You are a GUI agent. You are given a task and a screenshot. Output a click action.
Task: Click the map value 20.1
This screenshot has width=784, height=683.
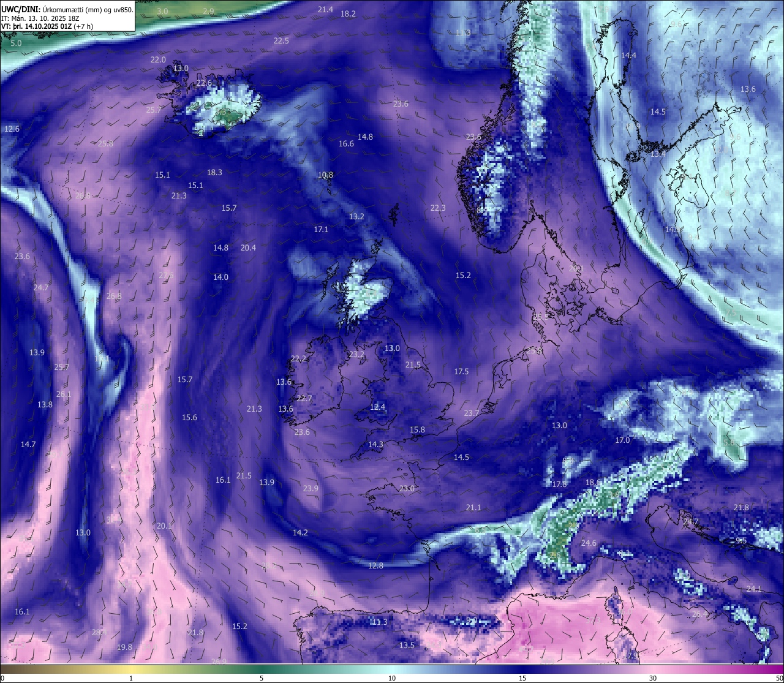[164, 526]
